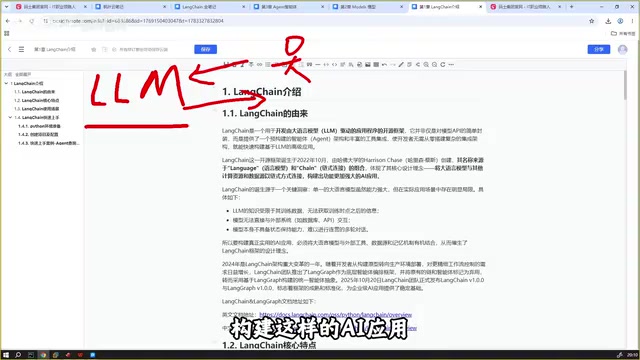Open Chrome from the taskbar
Image resolution: width=640 pixels, height=360 pixels.
(x=43, y=355)
